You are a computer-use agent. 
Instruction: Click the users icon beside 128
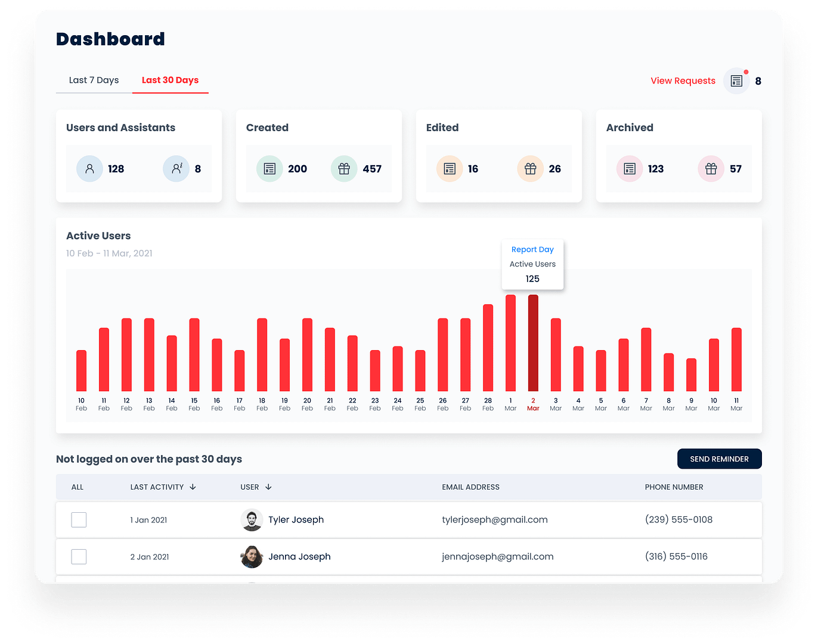pyautogui.click(x=89, y=169)
